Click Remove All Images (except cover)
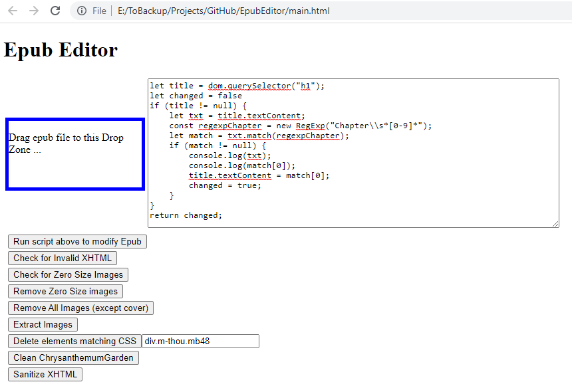The width and height of the screenshot is (572, 392). point(80,308)
